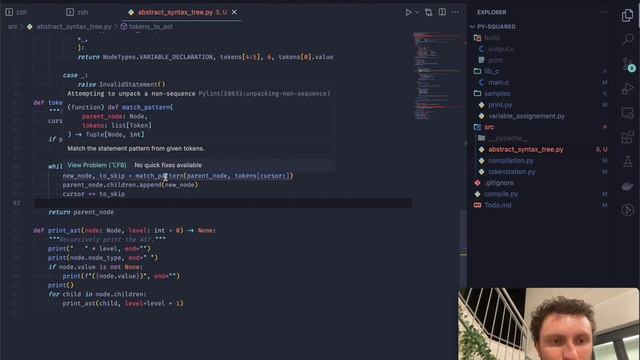The width and height of the screenshot is (640, 360).
Task: Click the tokens_to_ast breadcrumb symbol
Action: coord(151,27)
